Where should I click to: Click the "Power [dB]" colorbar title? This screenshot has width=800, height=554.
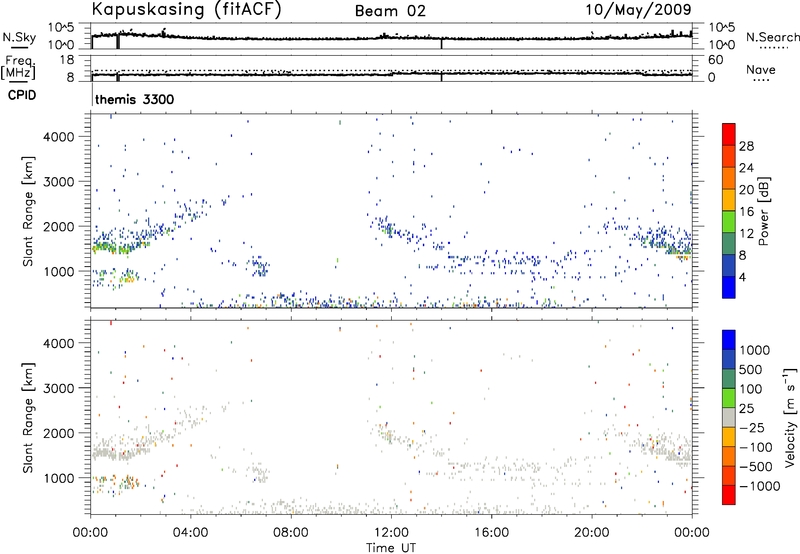[x=764, y=211]
